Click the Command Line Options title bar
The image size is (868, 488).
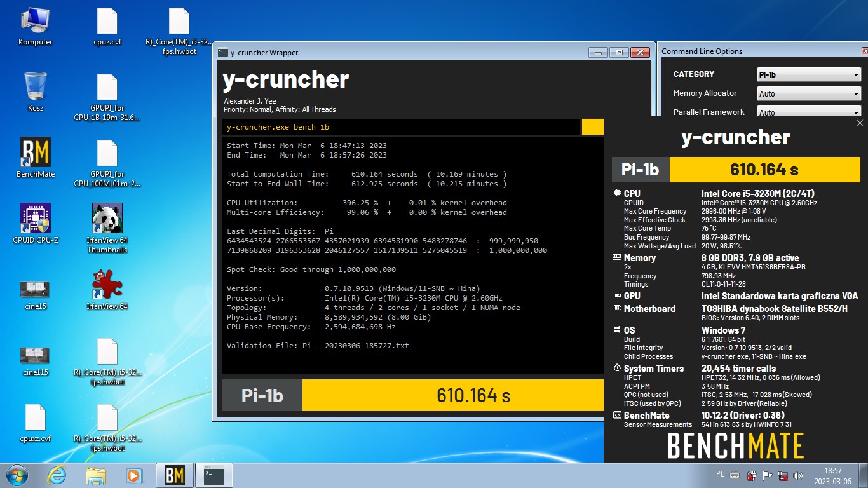point(759,51)
